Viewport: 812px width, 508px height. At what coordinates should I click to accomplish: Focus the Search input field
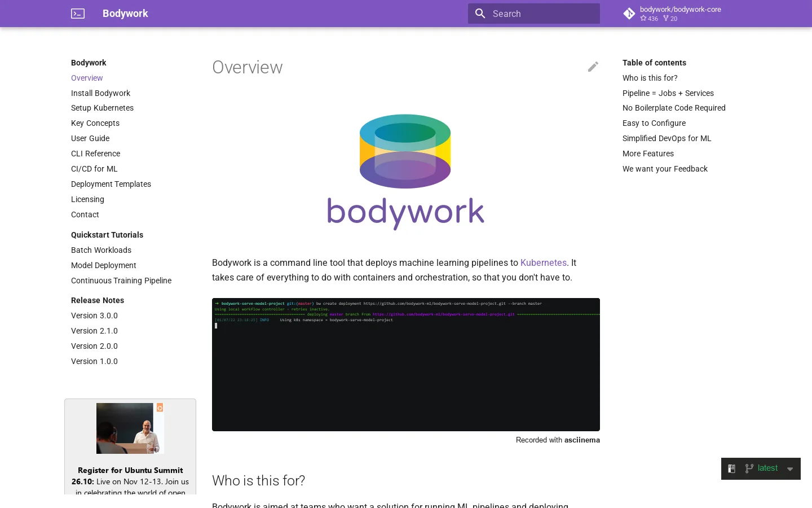coord(534,14)
